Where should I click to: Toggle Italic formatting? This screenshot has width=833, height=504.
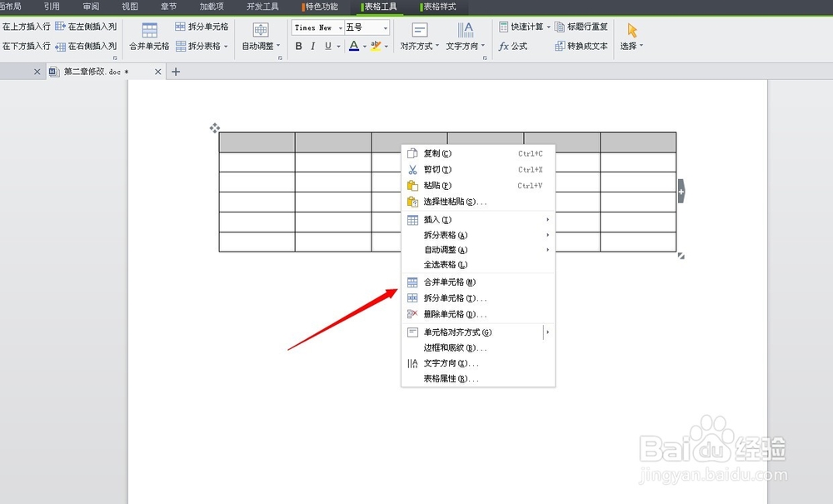tap(313, 46)
